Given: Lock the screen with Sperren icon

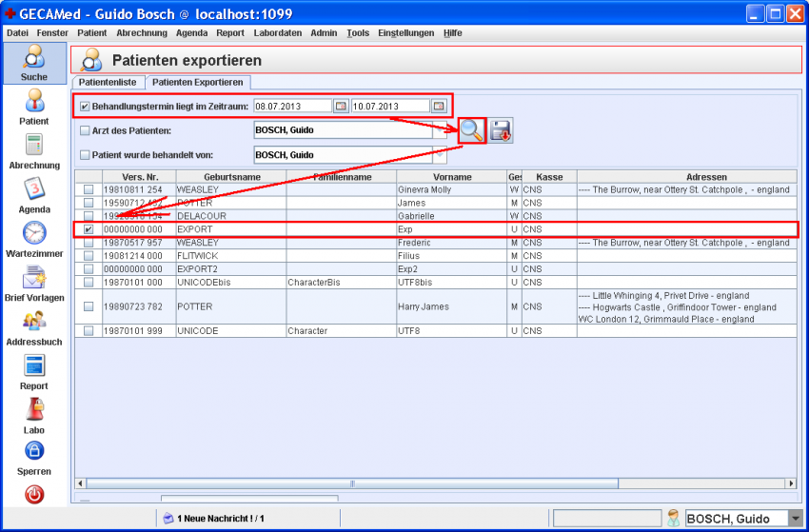Looking at the screenshot, I should 34,451.
